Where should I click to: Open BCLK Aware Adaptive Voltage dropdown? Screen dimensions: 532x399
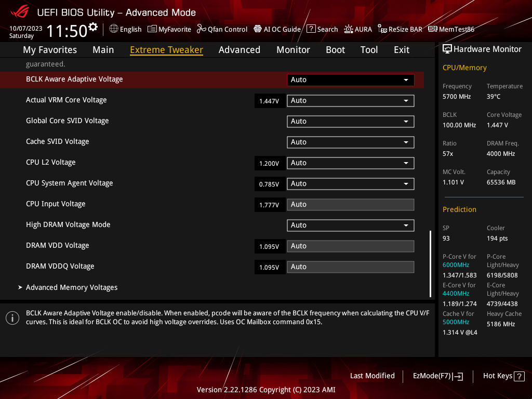351,79
